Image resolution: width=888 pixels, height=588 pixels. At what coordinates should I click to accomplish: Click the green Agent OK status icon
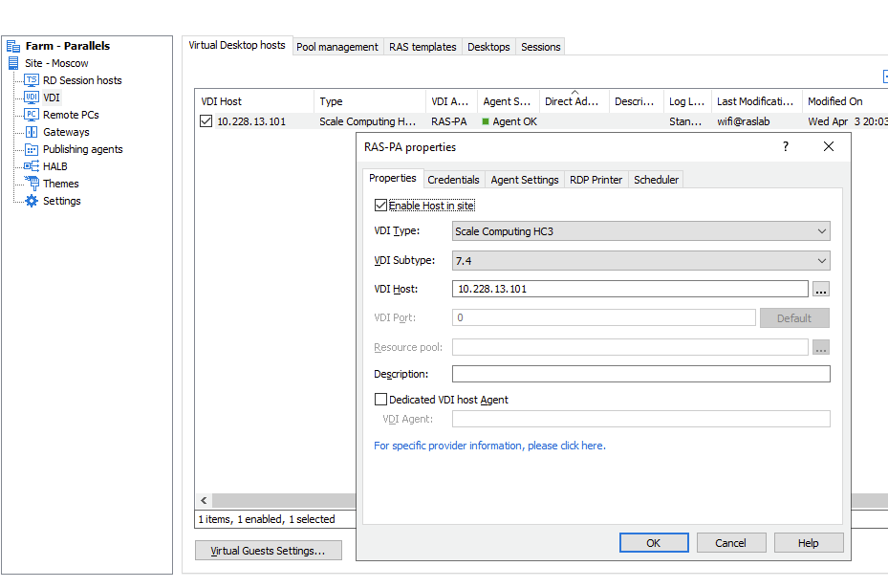486,121
